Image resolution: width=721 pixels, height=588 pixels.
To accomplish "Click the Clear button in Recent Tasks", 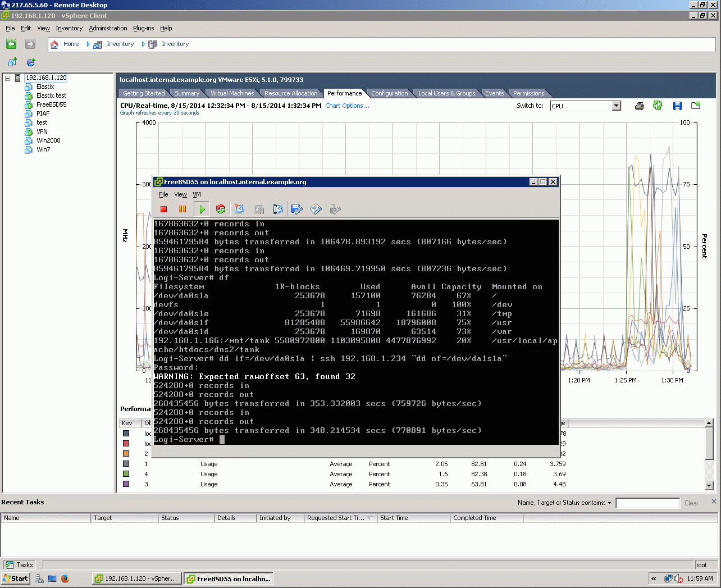I will [x=691, y=503].
